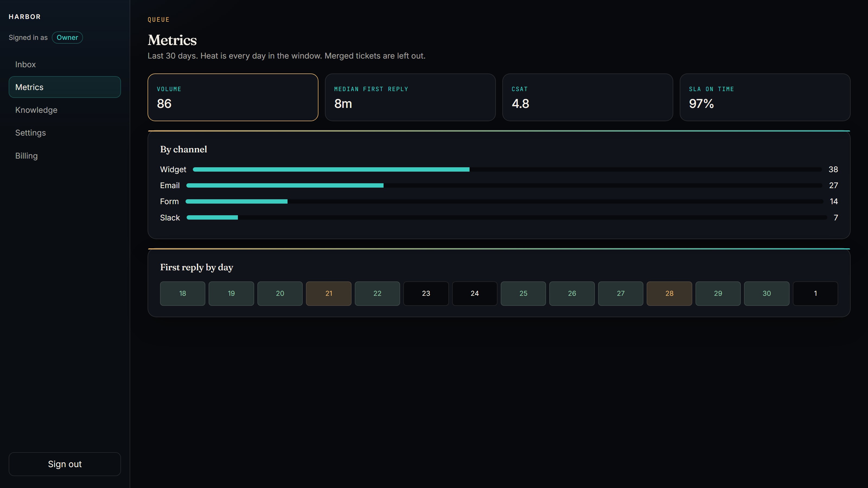Select the SLA On Time card

click(765, 97)
